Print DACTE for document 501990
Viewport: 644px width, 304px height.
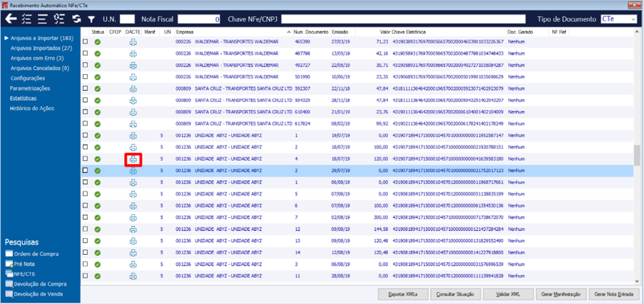click(x=133, y=76)
